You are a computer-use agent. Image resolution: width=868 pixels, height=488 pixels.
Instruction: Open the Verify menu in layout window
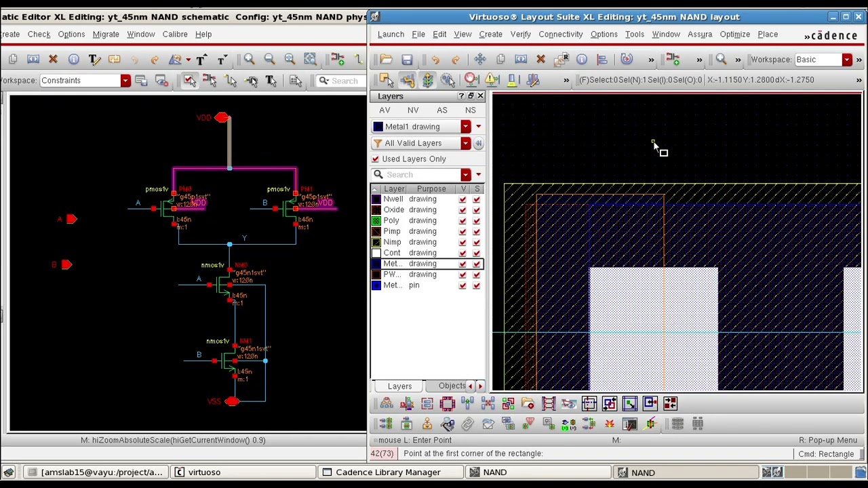(520, 34)
